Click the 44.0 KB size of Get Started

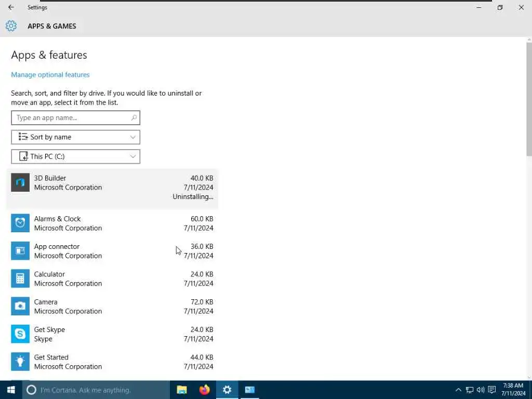pyautogui.click(x=202, y=357)
